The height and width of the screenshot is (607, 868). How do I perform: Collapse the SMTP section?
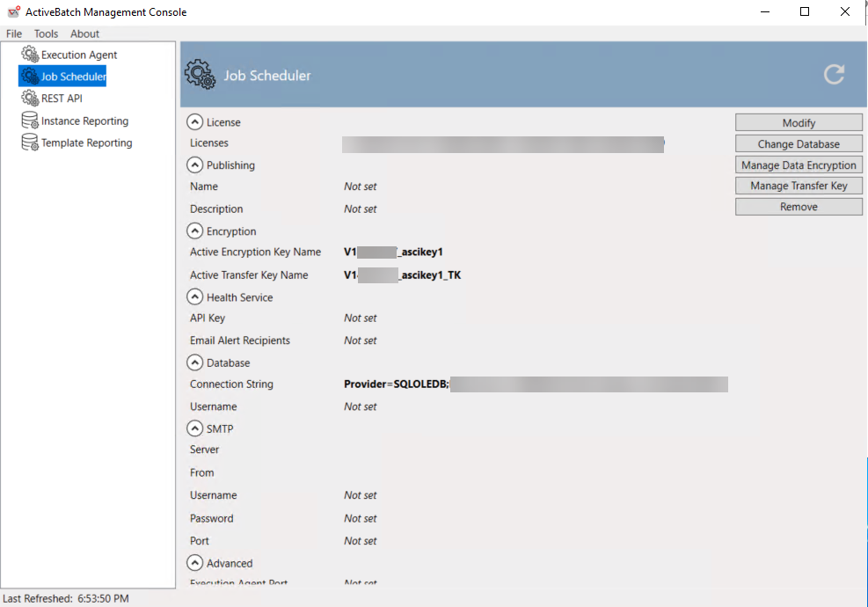tap(195, 428)
